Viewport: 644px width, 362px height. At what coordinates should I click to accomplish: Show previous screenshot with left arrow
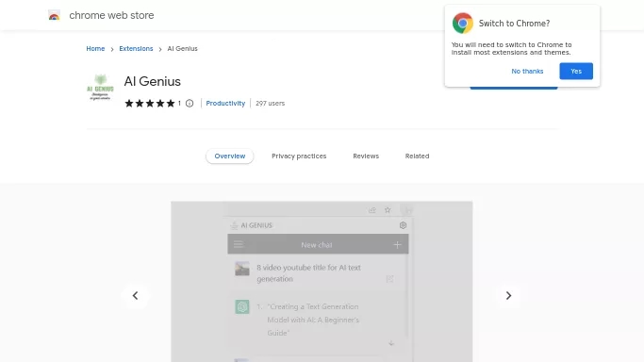coord(135,295)
